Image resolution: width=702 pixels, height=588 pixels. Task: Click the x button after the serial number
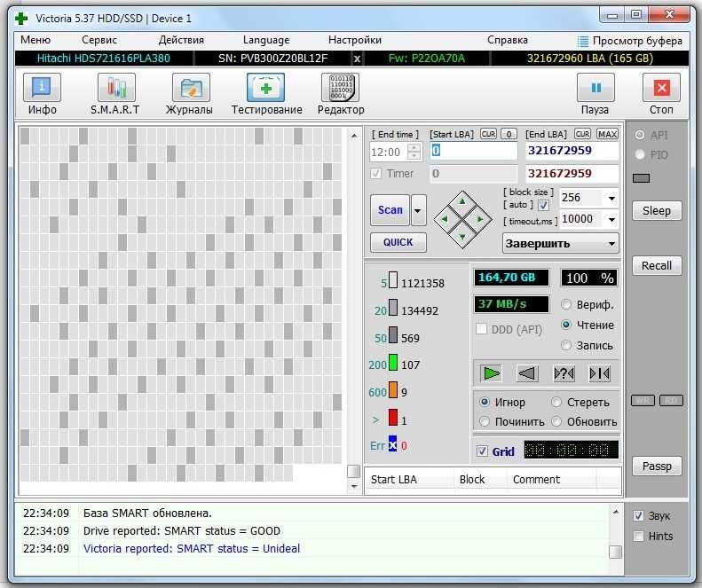click(357, 59)
